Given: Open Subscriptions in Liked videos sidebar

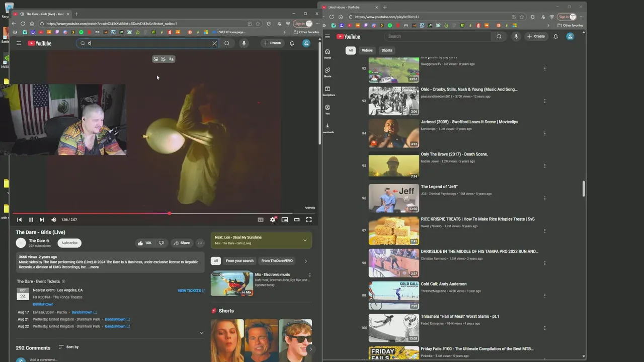Looking at the screenshot, I should [328, 90].
